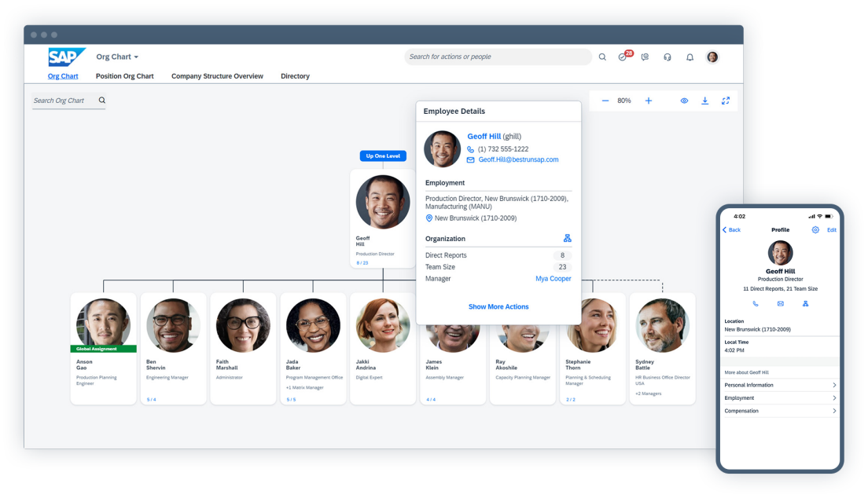Toggle the eye display options icon
868x498 pixels.
(x=684, y=101)
